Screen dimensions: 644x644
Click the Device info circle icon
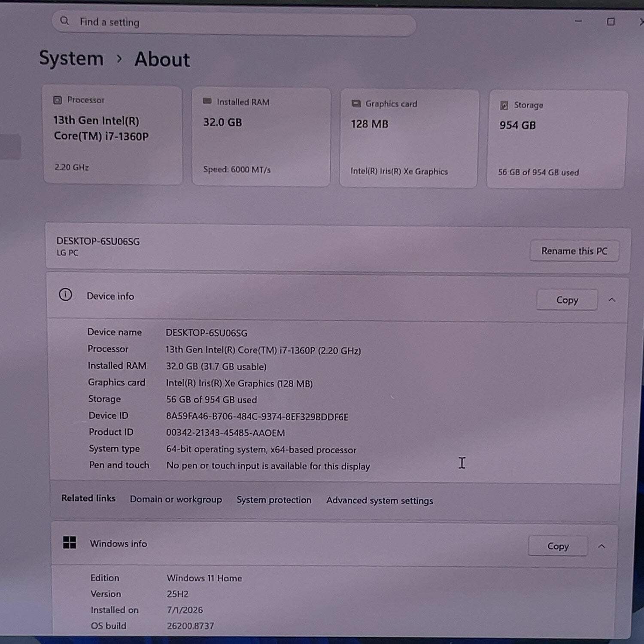65,295
